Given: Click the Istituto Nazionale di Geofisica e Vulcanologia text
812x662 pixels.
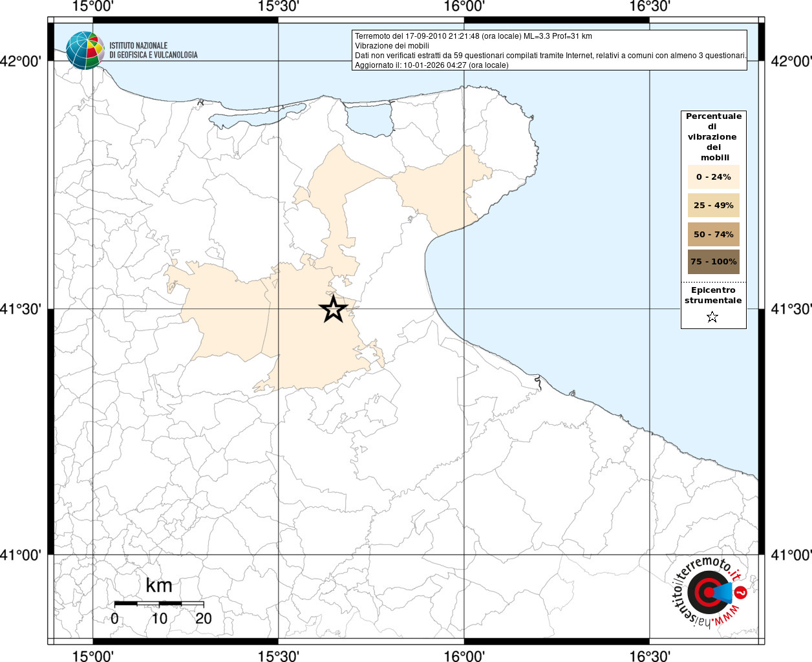Looking at the screenshot, I should [153, 50].
